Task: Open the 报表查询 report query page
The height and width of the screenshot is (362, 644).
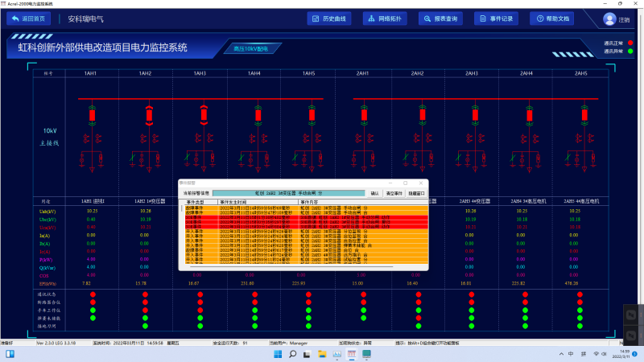Action: [440, 19]
